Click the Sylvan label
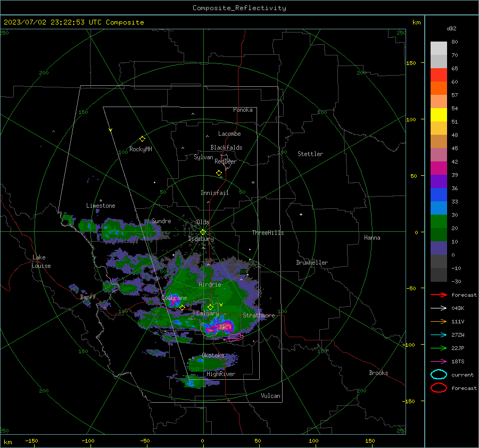The height and width of the screenshot is (448, 479). (203, 157)
